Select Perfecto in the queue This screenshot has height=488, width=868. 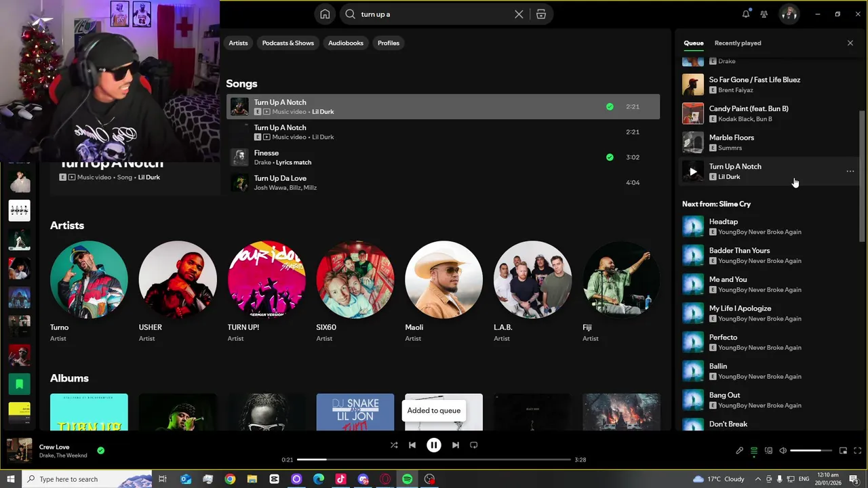[770, 342]
